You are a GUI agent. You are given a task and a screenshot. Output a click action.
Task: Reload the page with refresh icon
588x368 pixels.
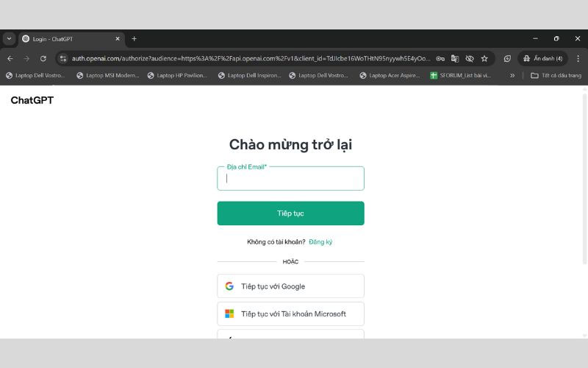point(43,59)
